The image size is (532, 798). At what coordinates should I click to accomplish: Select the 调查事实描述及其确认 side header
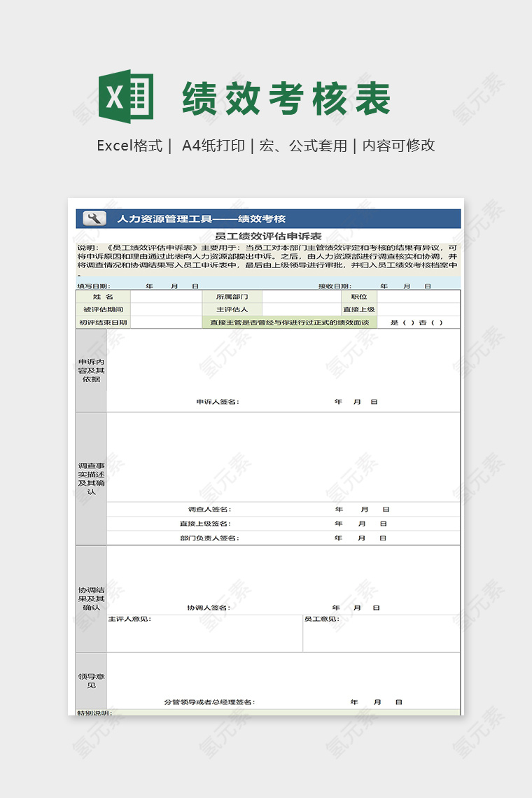click(x=91, y=478)
